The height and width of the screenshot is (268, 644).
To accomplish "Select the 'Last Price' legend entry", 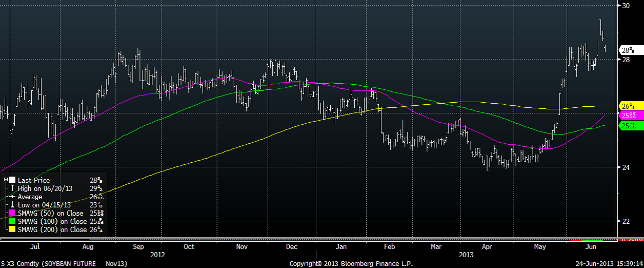I will [x=34, y=180].
